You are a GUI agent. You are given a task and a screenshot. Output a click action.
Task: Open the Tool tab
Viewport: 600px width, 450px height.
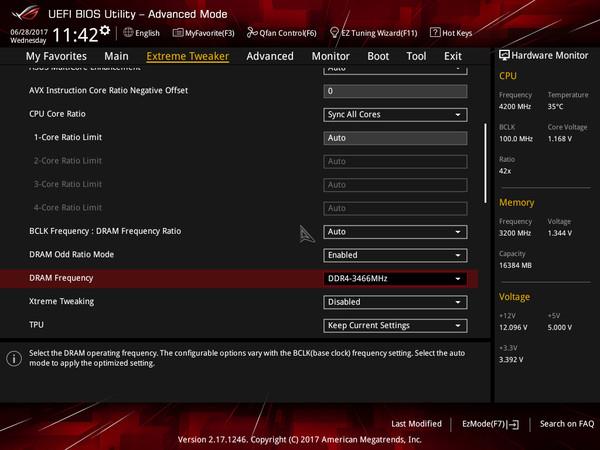pos(416,56)
